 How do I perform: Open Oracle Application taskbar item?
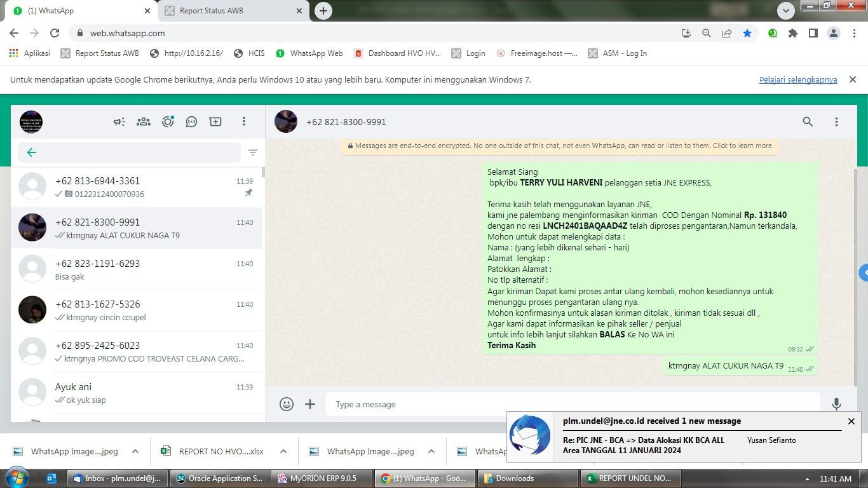click(x=220, y=478)
